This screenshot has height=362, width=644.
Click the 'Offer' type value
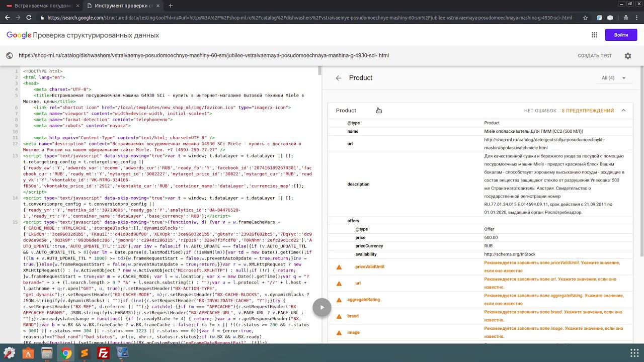[x=489, y=229]
